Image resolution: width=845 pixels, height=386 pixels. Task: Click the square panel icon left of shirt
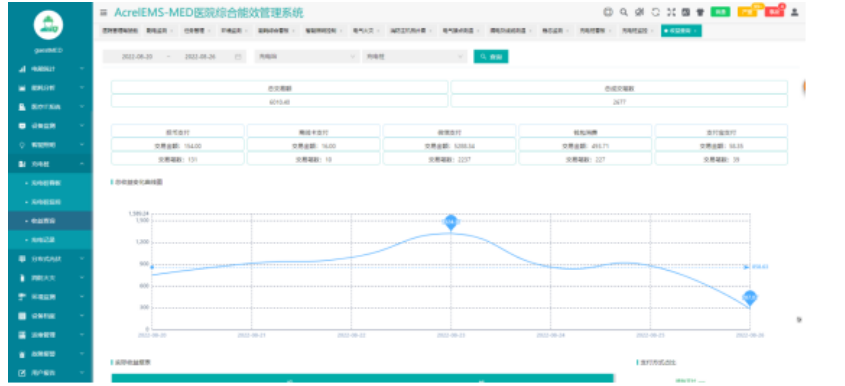(x=685, y=12)
